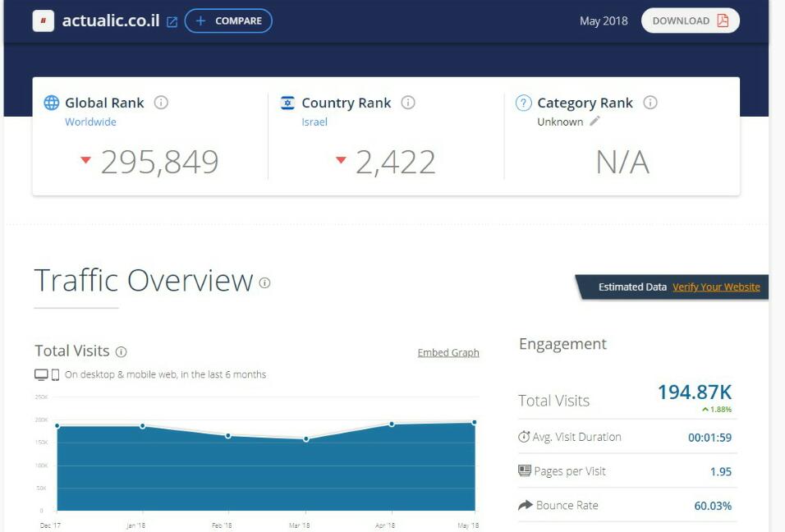
Task: Click the May 2018 date label
Action: 604,21
